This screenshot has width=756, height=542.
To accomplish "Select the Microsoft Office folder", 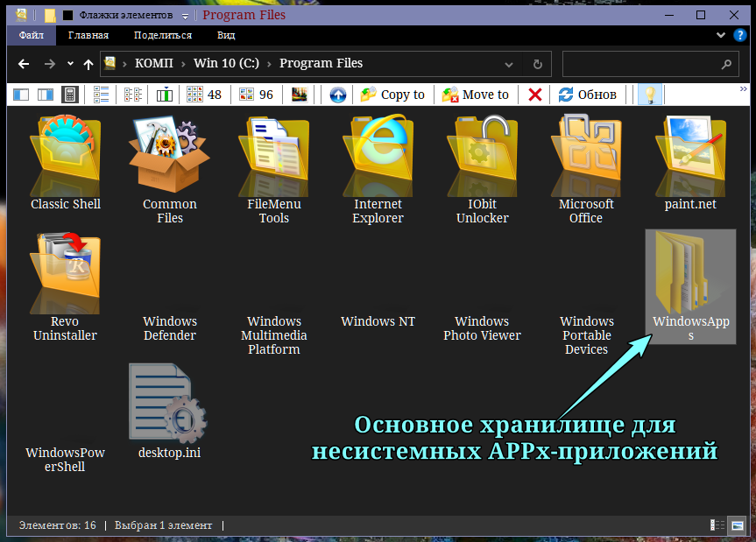I will click(586, 171).
